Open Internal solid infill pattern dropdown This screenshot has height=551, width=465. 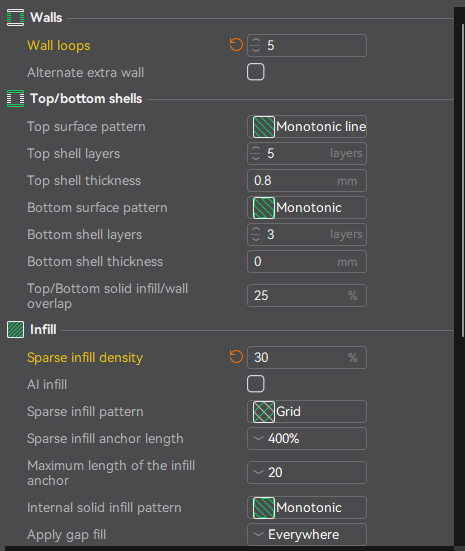tap(307, 507)
